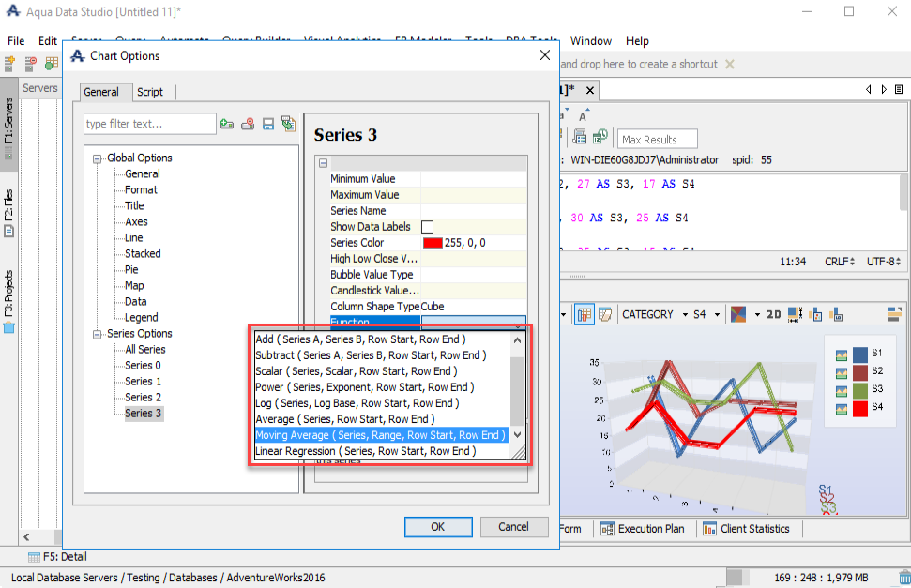Click the 2D chart view icon
Image resolution: width=911 pixels, height=588 pixels.
(773, 314)
